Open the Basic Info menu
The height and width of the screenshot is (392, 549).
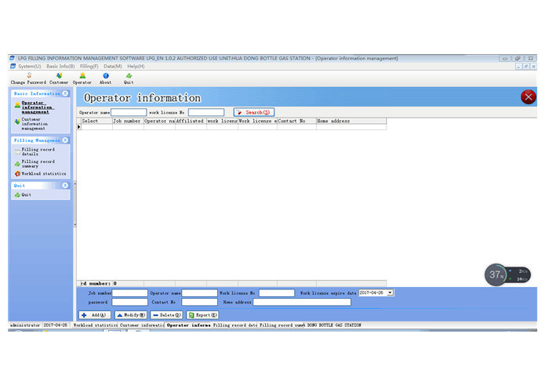click(60, 66)
